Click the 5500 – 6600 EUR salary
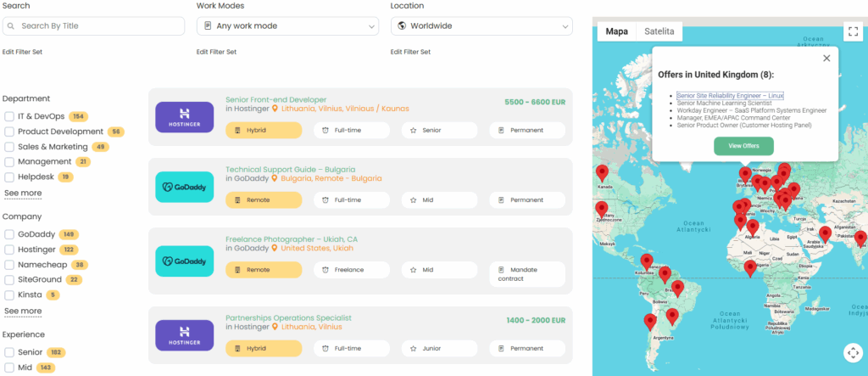Viewport: 868px width, 376px height. [x=536, y=103]
